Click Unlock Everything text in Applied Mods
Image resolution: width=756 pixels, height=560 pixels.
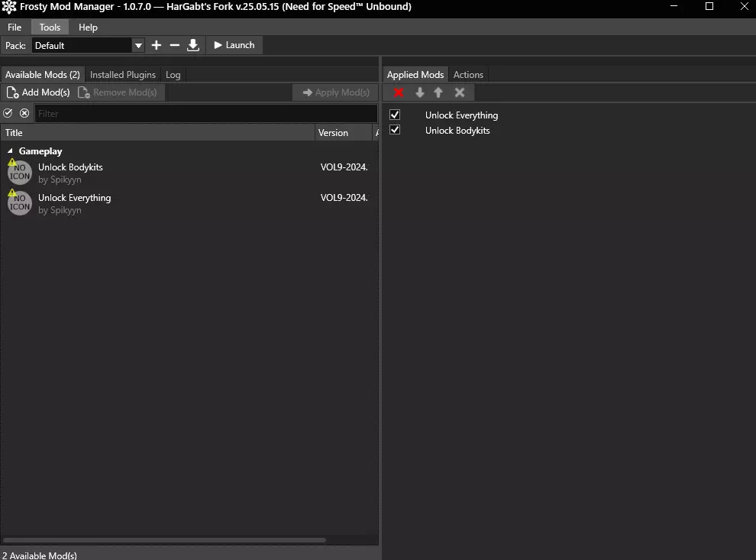[461, 115]
